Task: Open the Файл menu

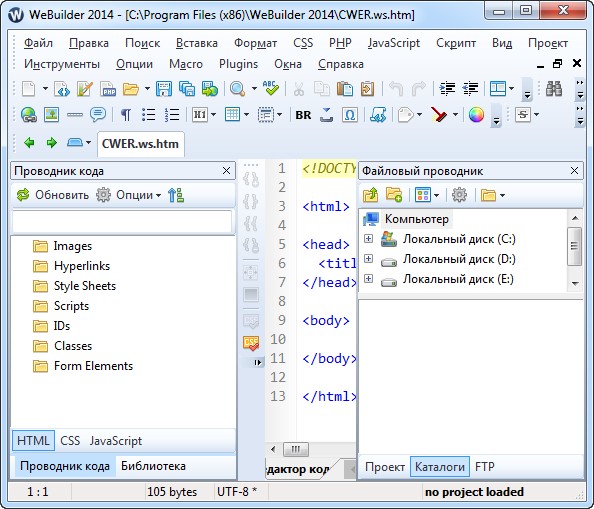Action: pos(38,43)
